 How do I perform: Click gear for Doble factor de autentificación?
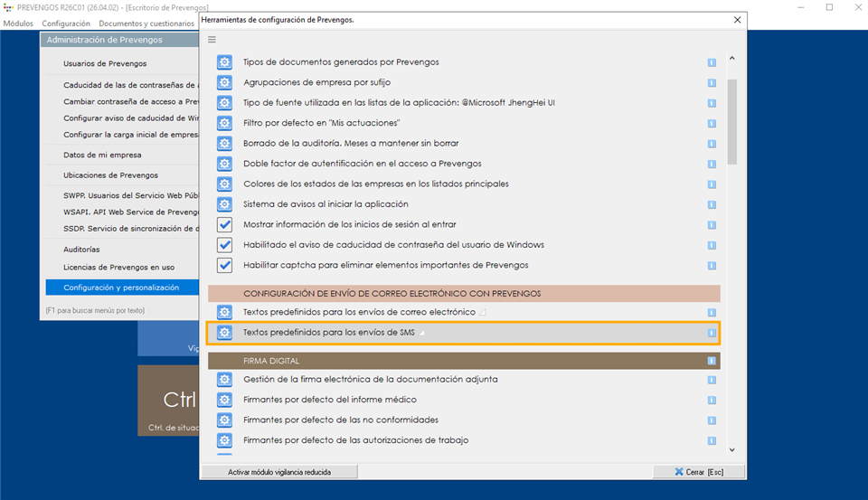coord(224,164)
